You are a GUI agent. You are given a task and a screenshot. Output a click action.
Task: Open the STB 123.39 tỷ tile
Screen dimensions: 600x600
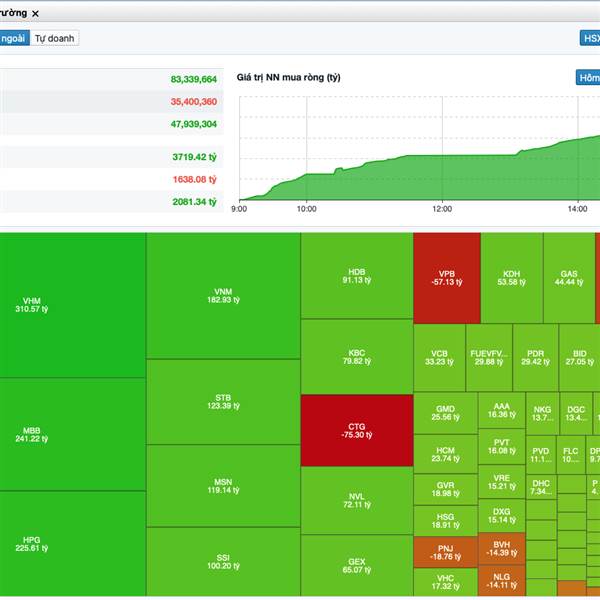(223, 402)
